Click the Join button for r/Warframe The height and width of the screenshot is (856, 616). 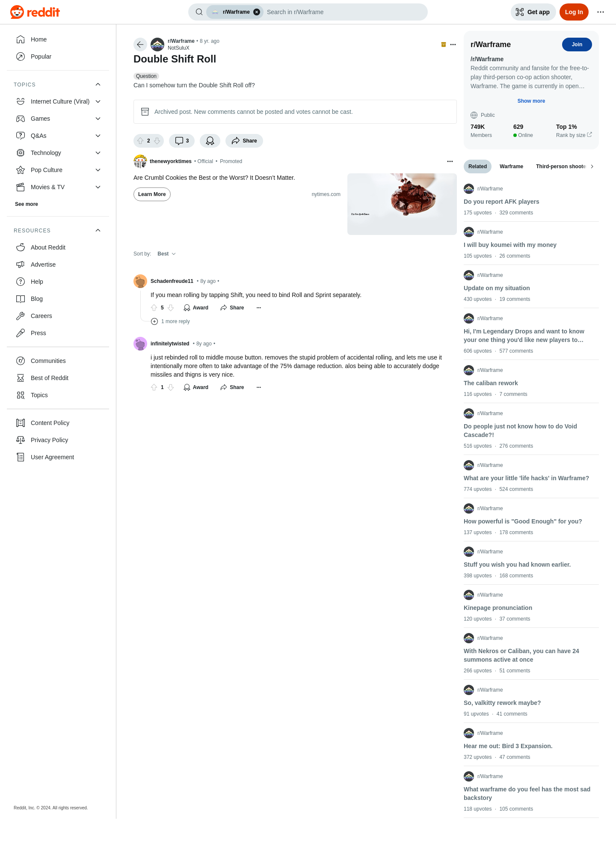[x=577, y=45]
